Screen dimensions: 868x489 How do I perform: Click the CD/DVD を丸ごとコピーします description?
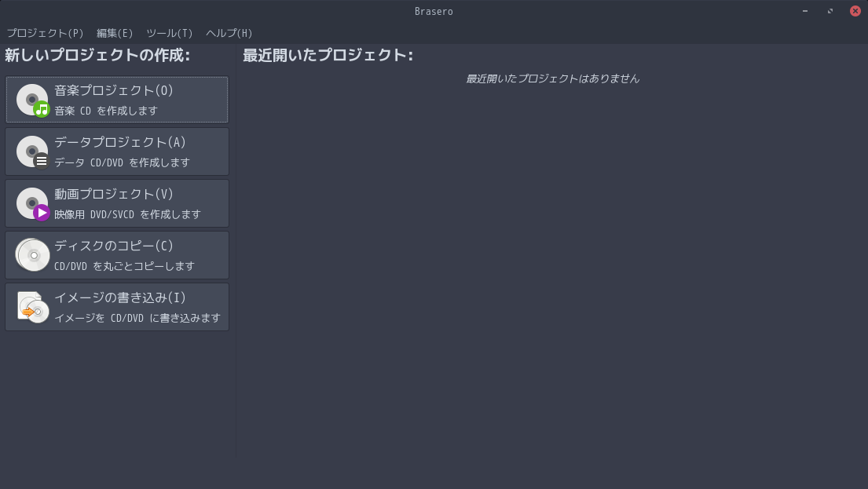125,266
